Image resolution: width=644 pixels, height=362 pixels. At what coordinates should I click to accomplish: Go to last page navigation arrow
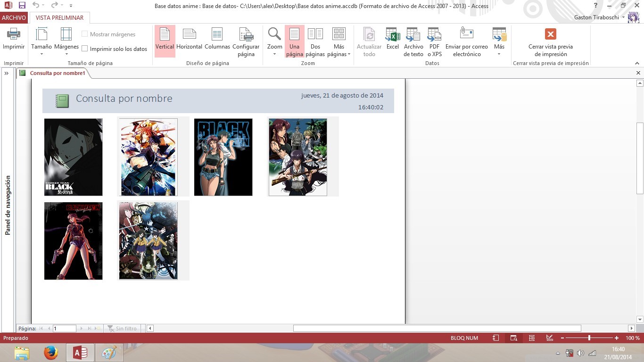tap(89, 329)
